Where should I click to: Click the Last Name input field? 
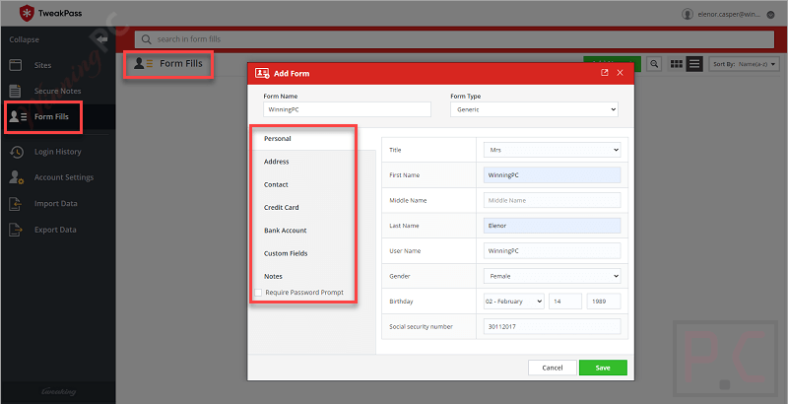[x=552, y=226]
